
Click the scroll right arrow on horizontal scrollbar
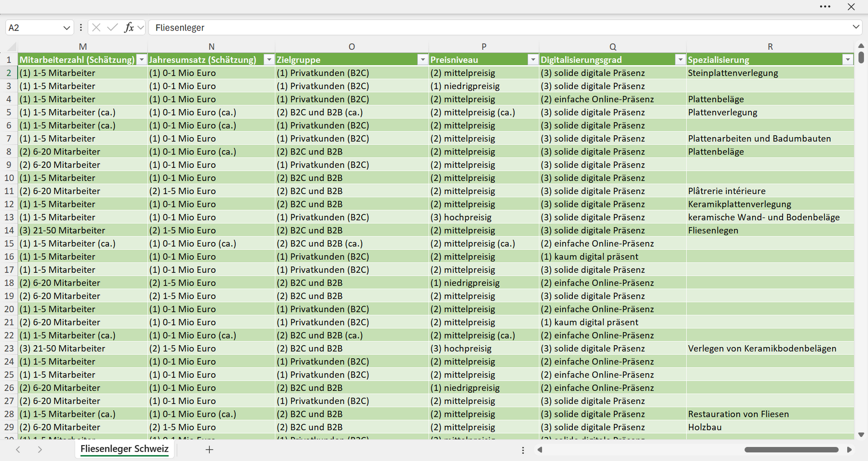point(849,449)
